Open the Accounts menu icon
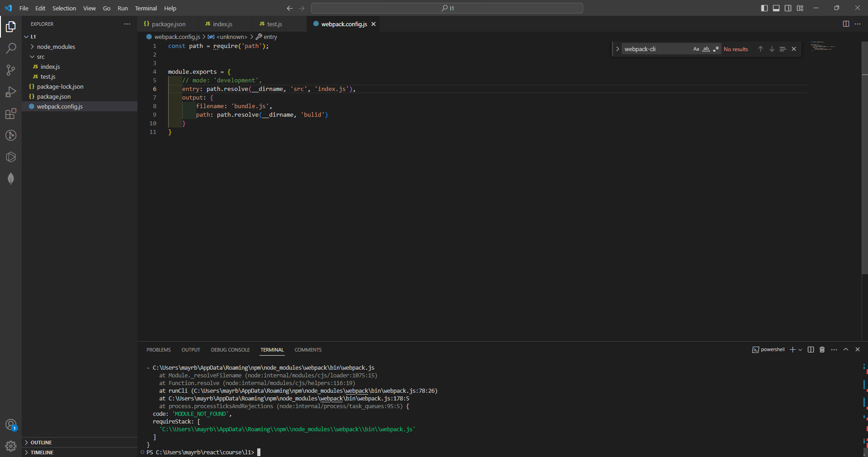868x457 pixels. pyautogui.click(x=11, y=425)
